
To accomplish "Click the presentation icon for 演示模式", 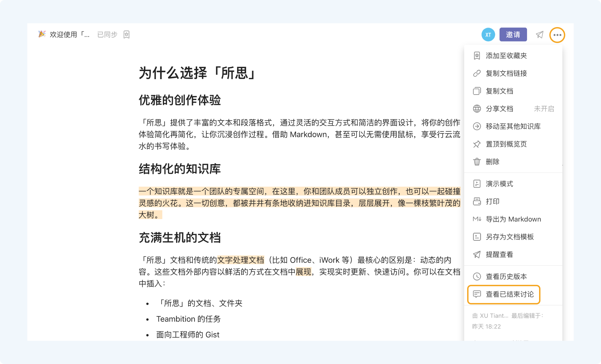I will [x=477, y=184].
